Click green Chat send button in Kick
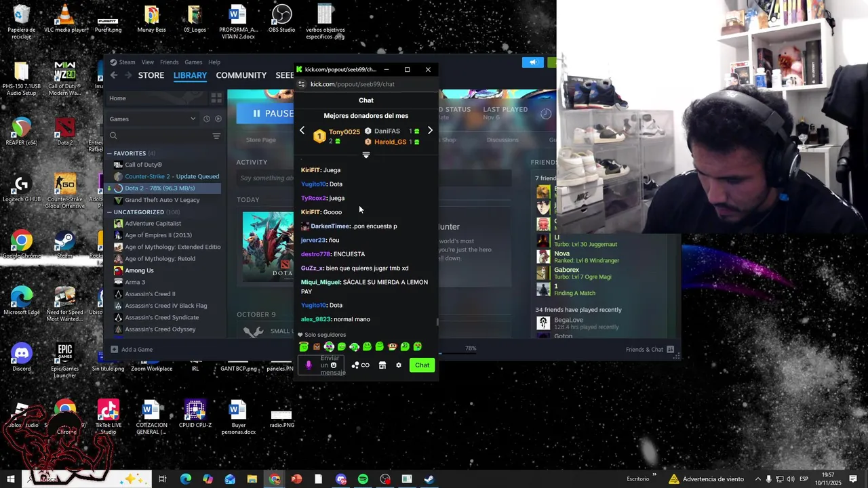868x488 pixels. tap(422, 365)
